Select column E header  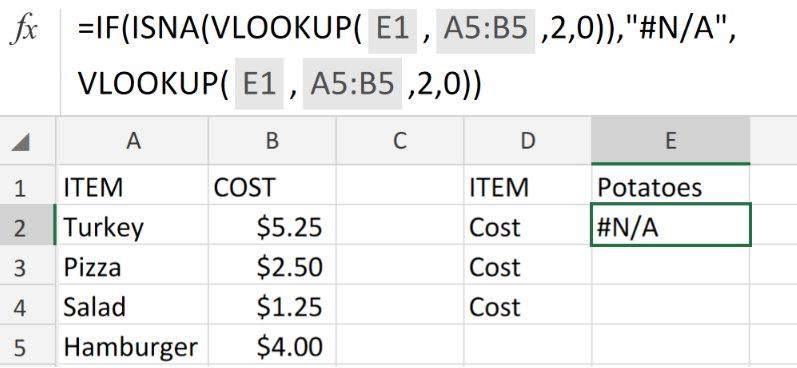(x=670, y=141)
